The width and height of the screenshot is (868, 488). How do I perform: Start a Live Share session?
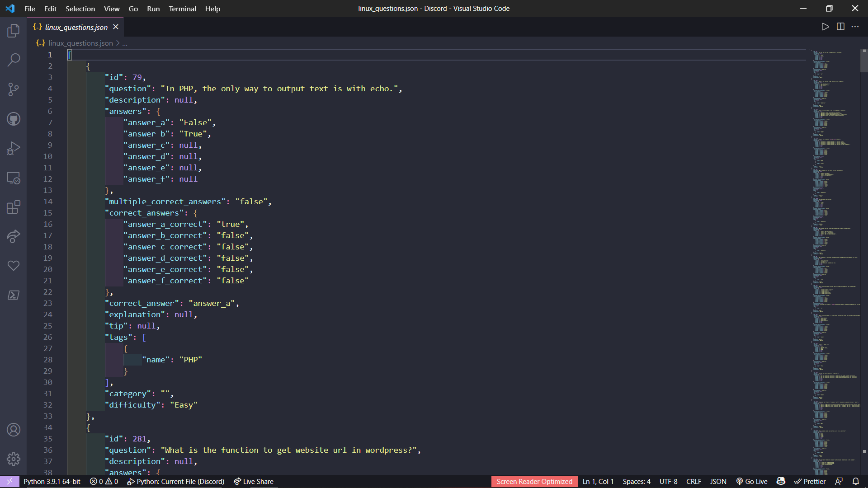pyautogui.click(x=253, y=481)
